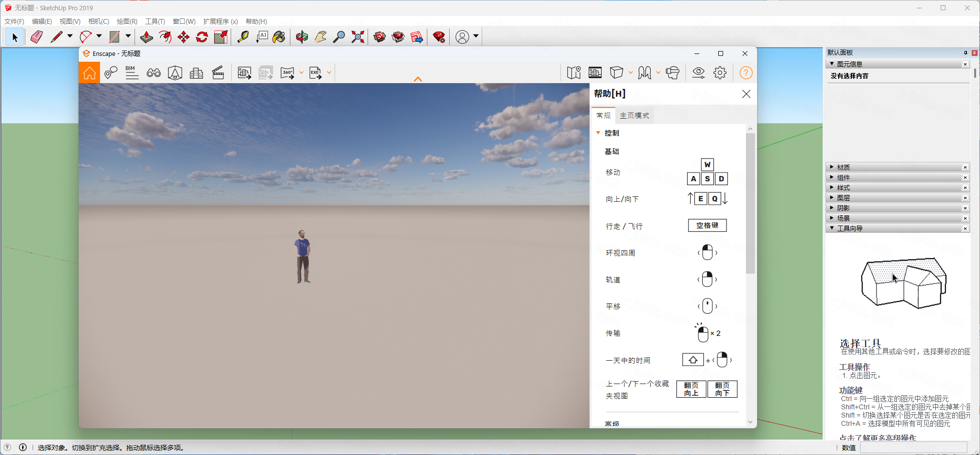Open the EXE export dropdown chevron

(329, 73)
